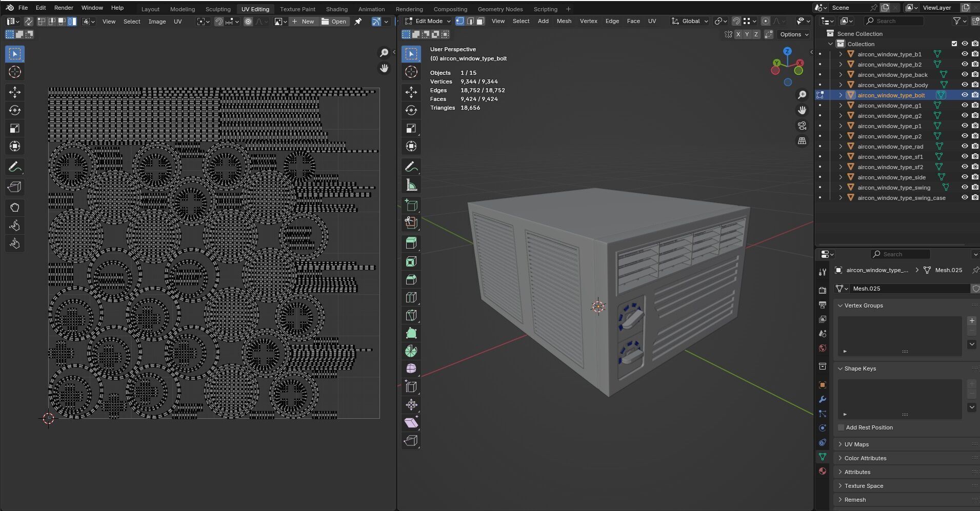Switch to edge select mode

470,21
